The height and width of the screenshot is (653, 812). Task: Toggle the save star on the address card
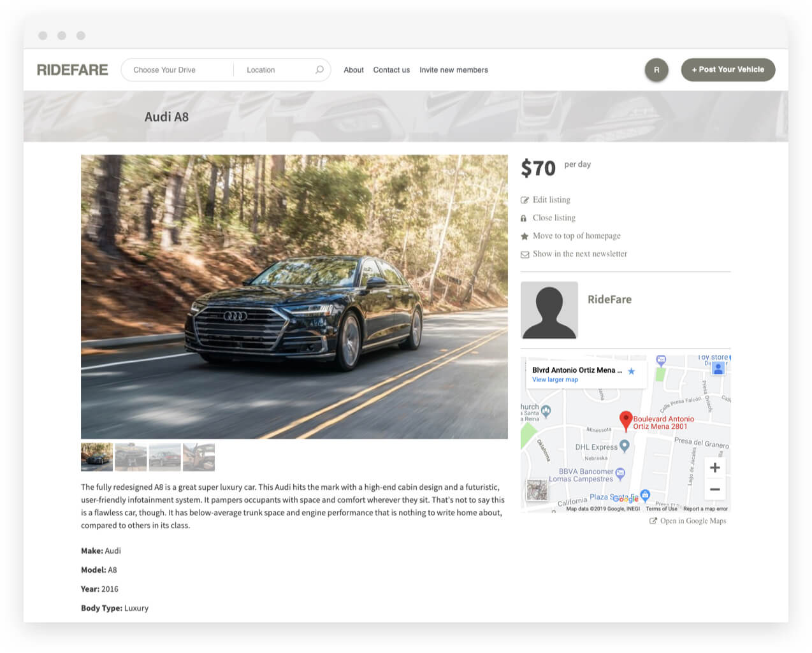click(631, 369)
